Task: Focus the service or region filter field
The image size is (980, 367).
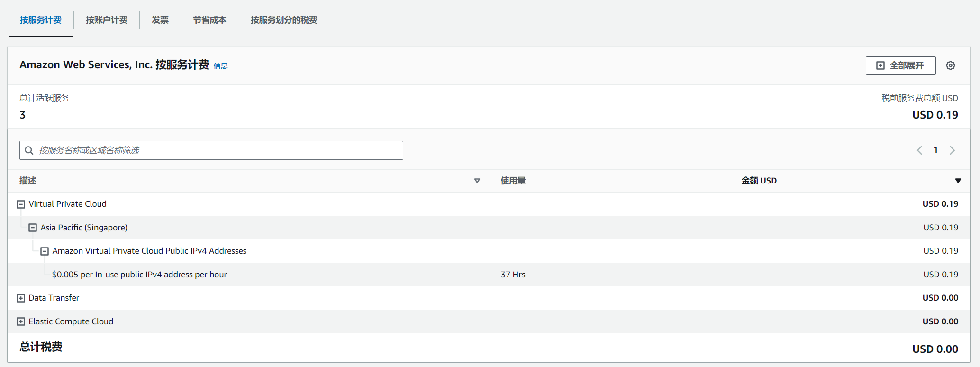Action: pos(211,150)
